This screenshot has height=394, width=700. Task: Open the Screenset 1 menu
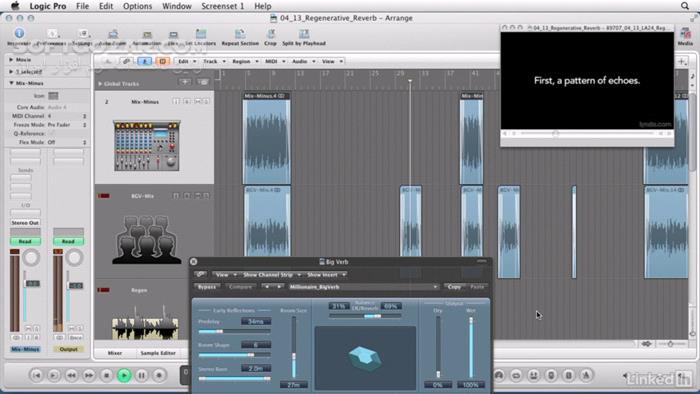coord(223,6)
